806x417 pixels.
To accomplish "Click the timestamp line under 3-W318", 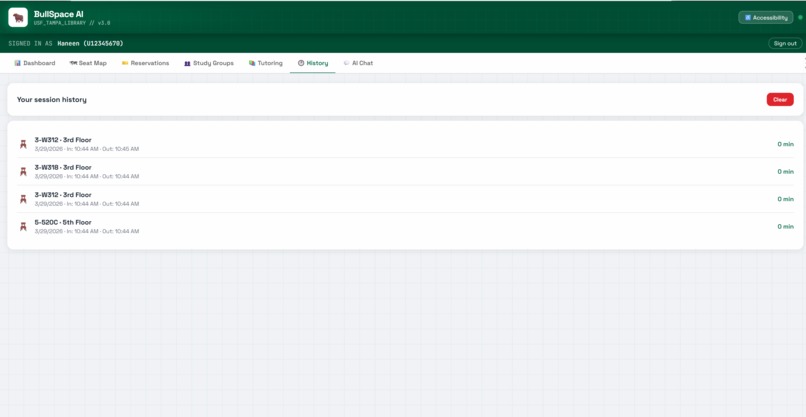I will (x=86, y=176).
